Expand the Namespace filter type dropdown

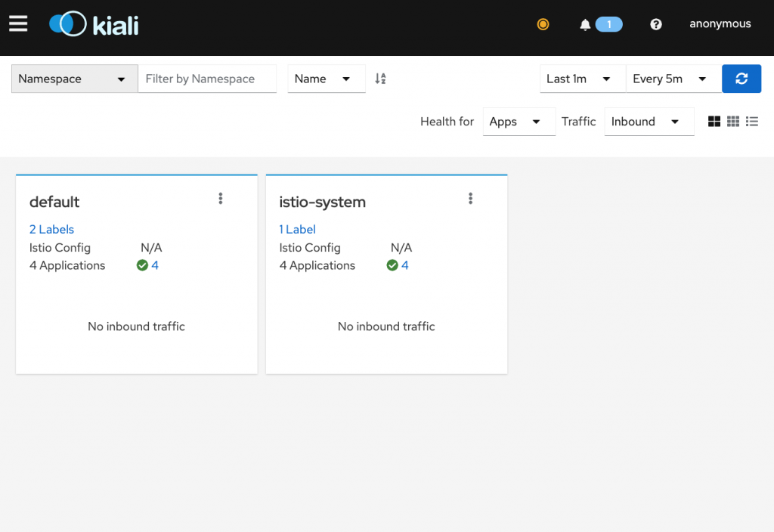pos(75,79)
